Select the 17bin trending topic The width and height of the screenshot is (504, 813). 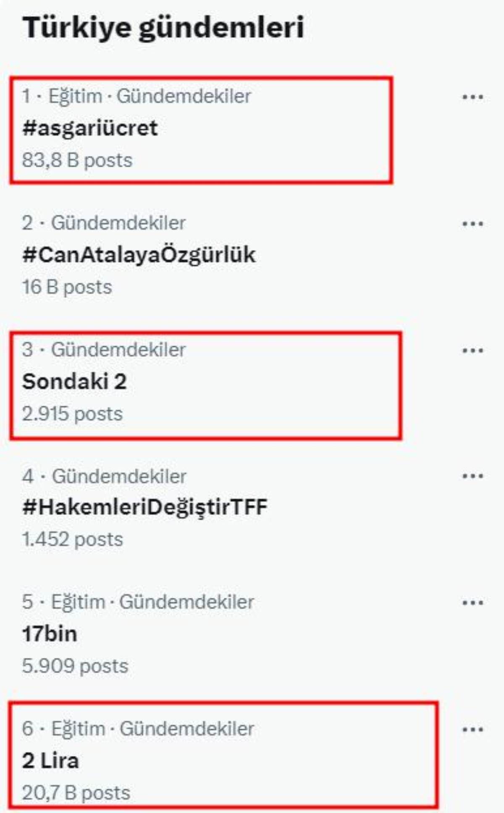point(50,634)
